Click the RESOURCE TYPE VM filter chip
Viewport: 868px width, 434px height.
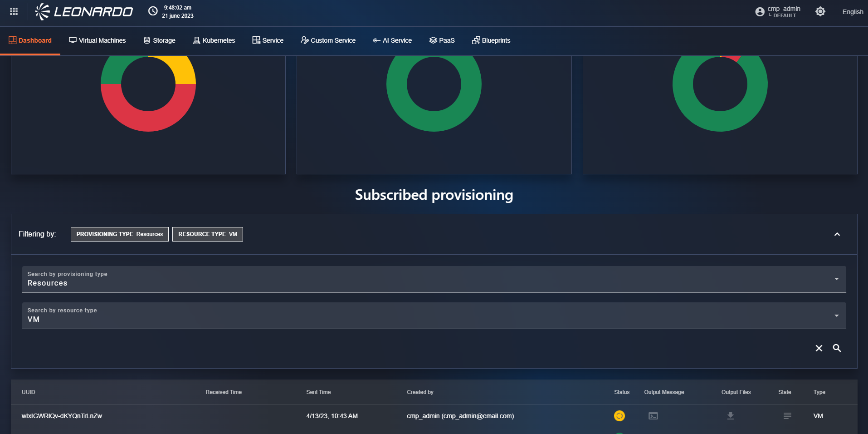coord(207,234)
